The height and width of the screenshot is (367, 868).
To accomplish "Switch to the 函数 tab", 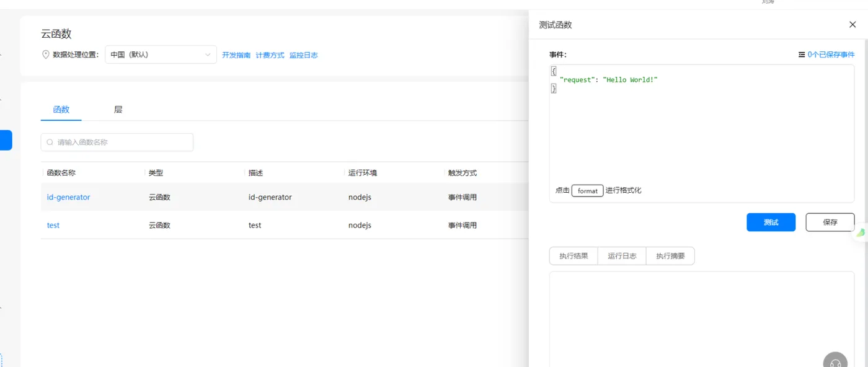I will coord(61,110).
